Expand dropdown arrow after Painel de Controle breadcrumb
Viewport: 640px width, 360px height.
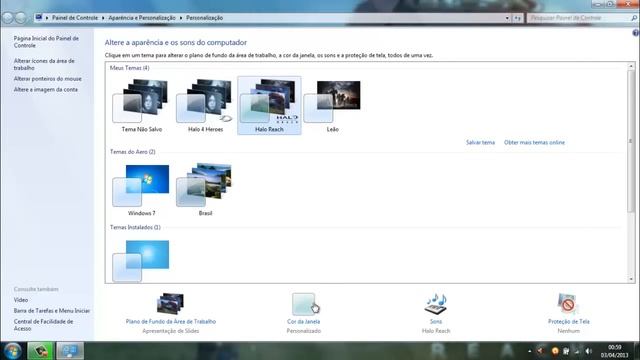tap(103, 18)
